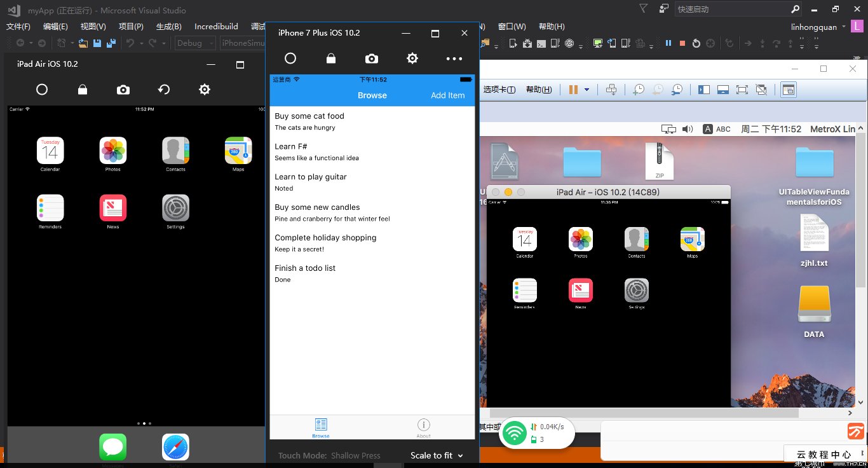
Task: Pause debugging in Visual Studio toolbar
Action: click(668, 43)
